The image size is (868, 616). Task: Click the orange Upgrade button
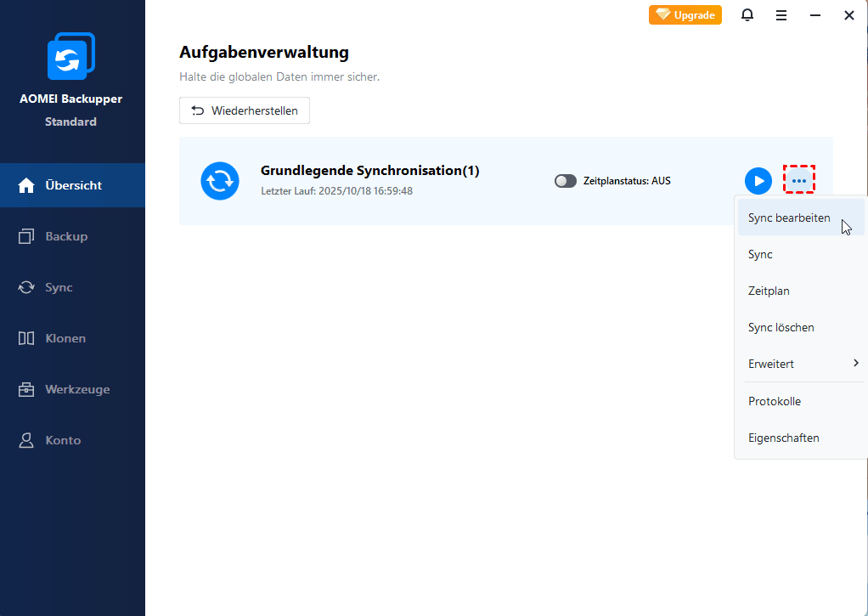tap(685, 15)
